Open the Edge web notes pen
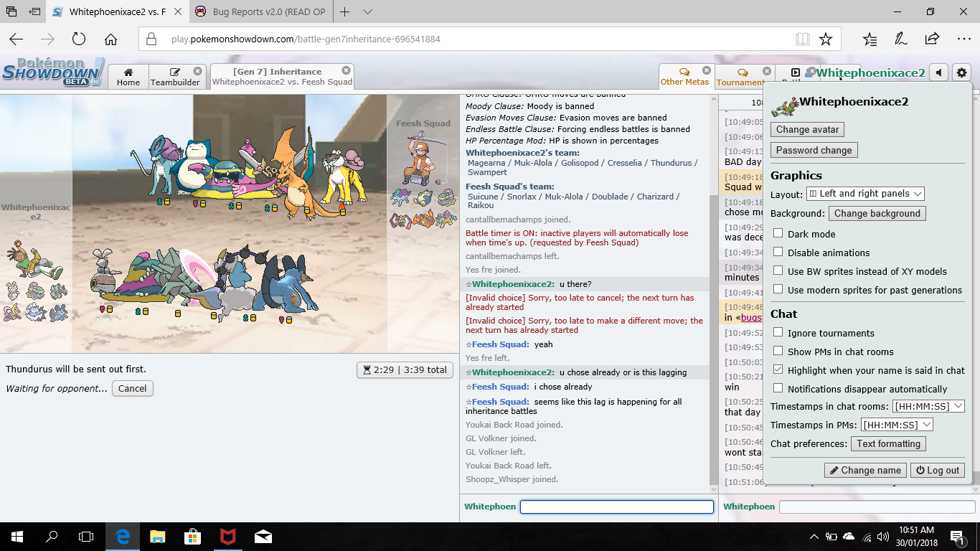The image size is (980, 551). pyautogui.click(x=901, y=39)
